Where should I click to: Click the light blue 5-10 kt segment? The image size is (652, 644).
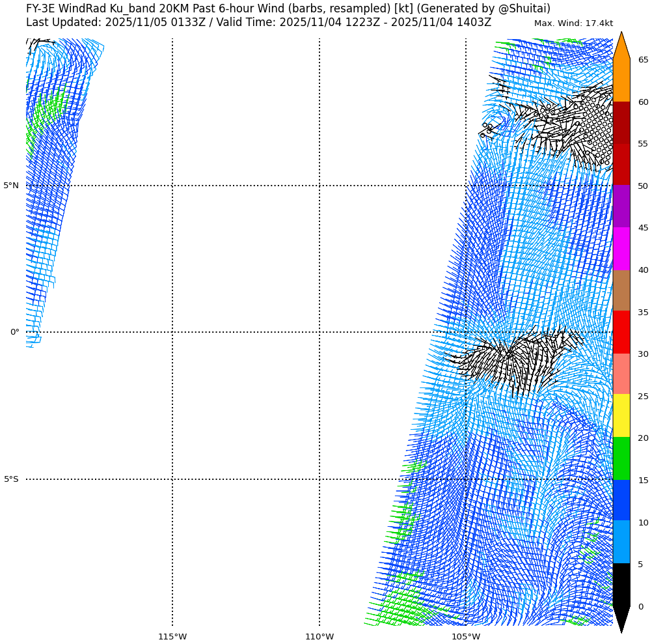click(x=621, y=542)
